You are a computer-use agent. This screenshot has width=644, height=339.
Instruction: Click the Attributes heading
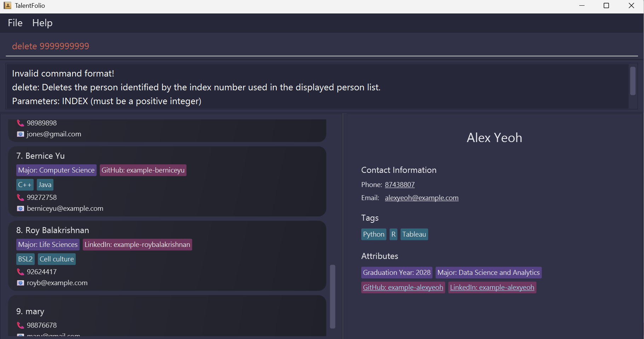point(380,256)
